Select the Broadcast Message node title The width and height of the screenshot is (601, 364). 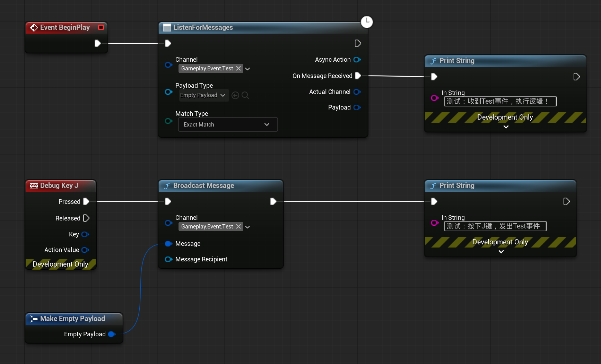click(203, 186)
